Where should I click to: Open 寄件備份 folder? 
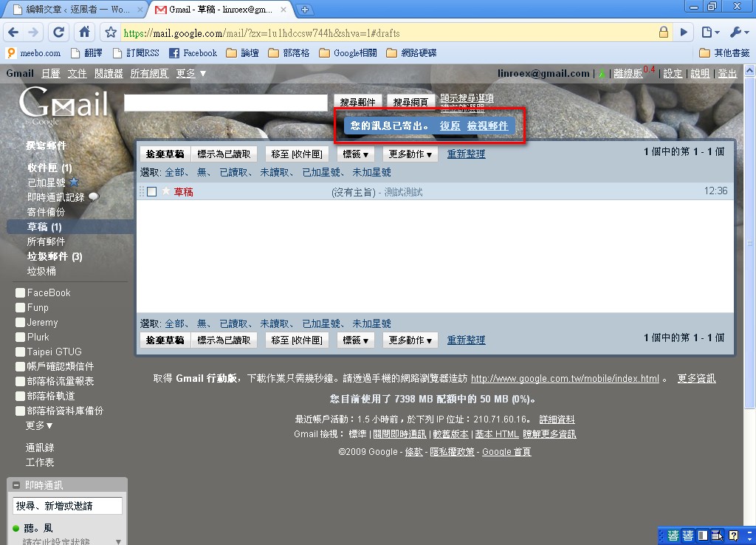(x=46, y=212)
